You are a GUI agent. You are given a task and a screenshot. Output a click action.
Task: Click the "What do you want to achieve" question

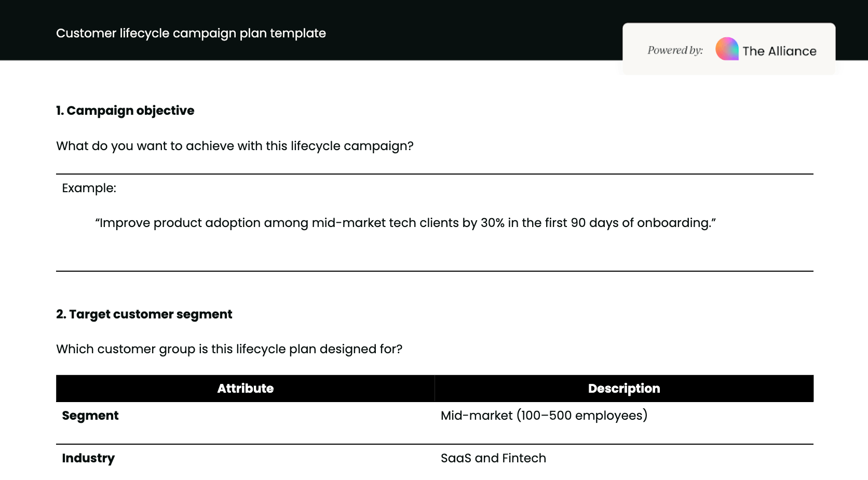[235, 146]
